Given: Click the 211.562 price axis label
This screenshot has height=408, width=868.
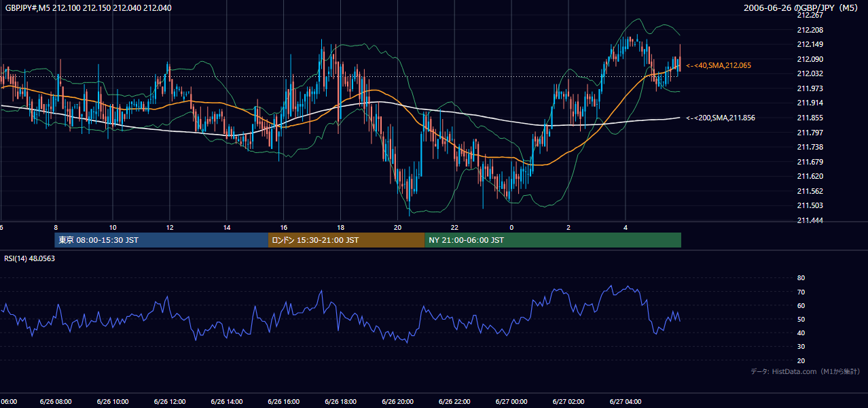Looking at the screenshot, I should pos(809,191).
